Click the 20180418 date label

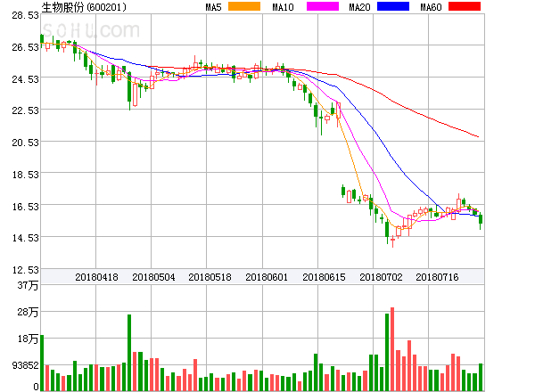point(96,277)
